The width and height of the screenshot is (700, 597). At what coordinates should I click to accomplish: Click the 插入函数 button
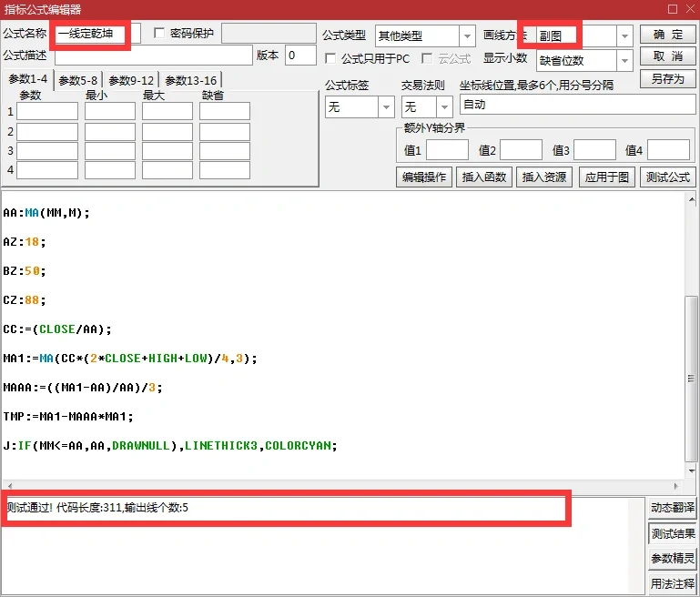click(x=484, y=177)
